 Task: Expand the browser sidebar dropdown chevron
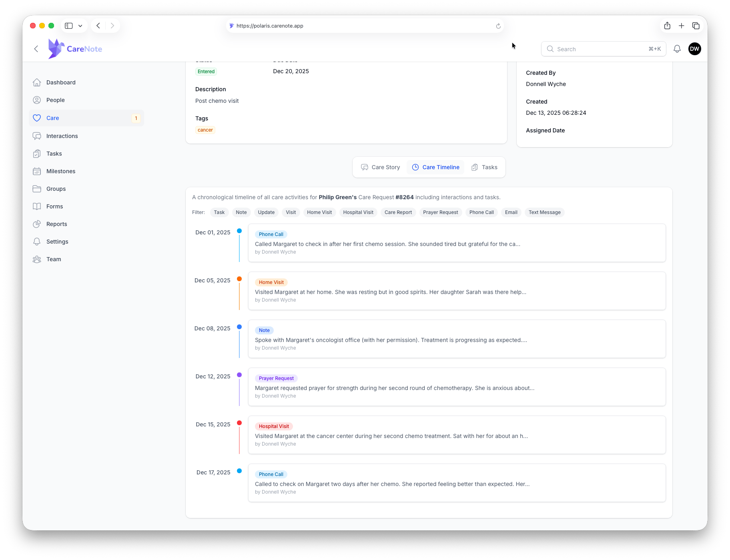click(80, 26)
